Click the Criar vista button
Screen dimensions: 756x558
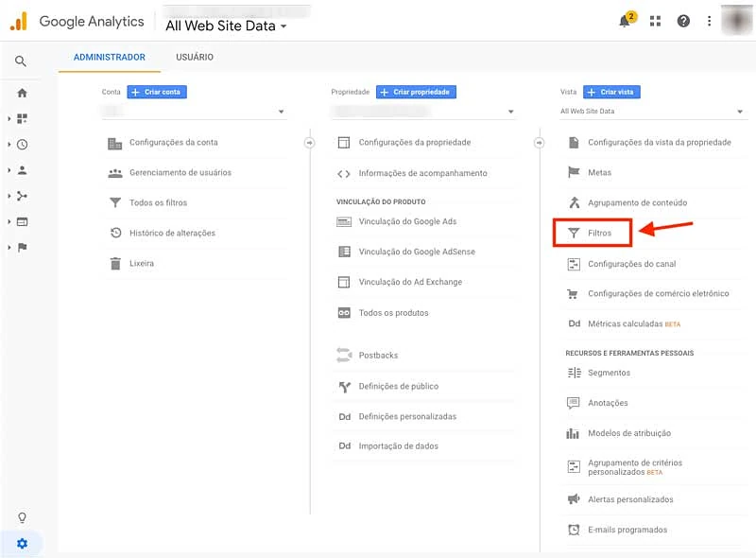point(611,92)
